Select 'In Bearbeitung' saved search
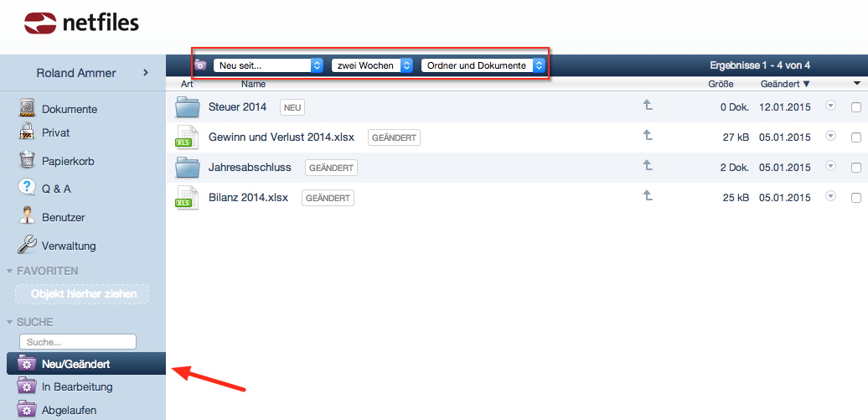868x420 pixels. pos(77,386)
